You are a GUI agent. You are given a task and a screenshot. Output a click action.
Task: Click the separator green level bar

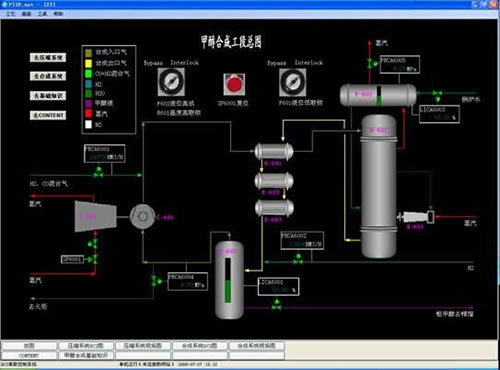coord(228,291)
